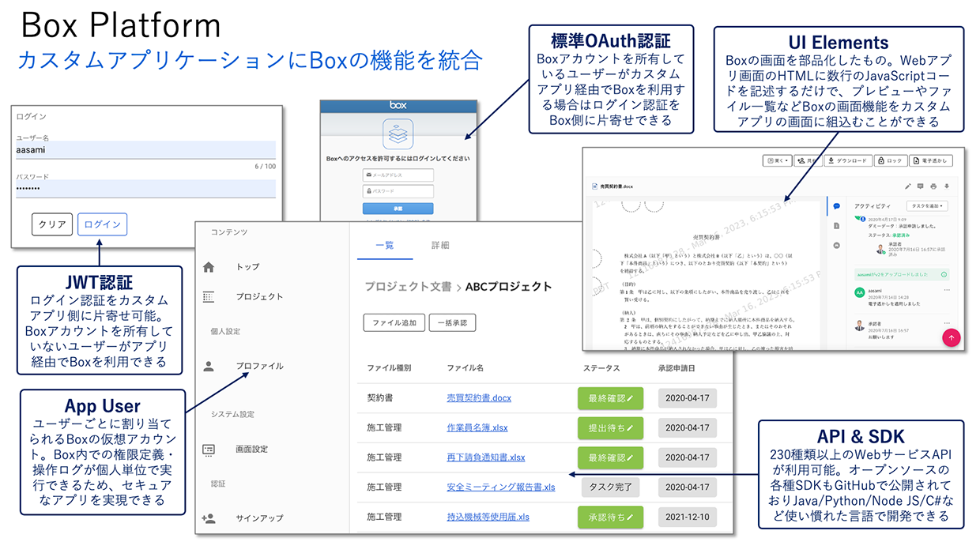This screenshot has width=980, height=542.
Task: Click the ファイル種別 column header
Action: [389, 368]
